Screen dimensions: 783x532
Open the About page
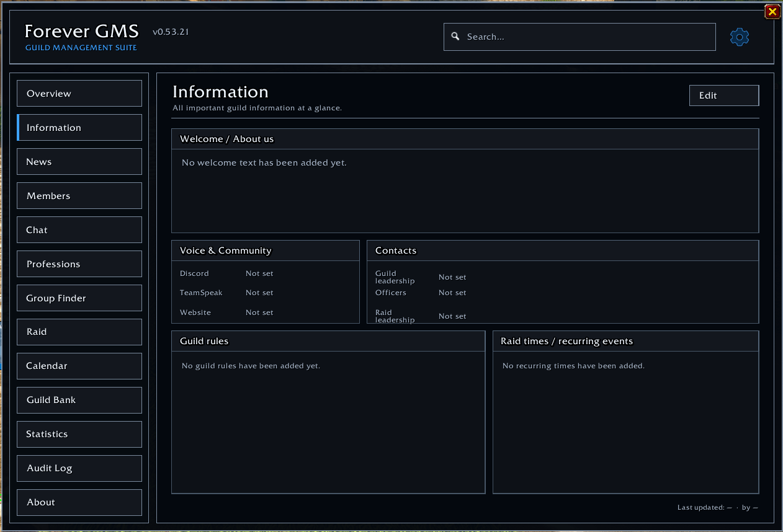pyautogui.click(x=79, y=502)
